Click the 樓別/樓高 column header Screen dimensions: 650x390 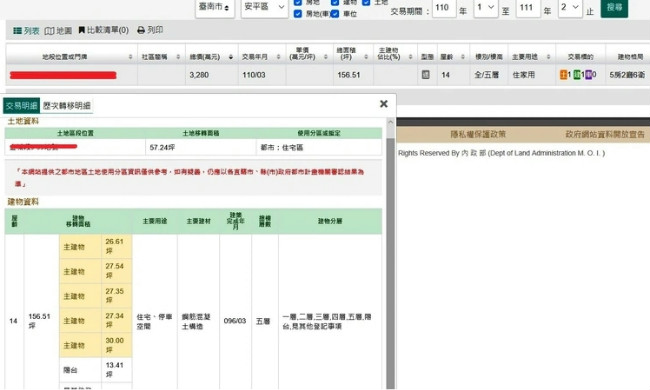click(489, 57)
